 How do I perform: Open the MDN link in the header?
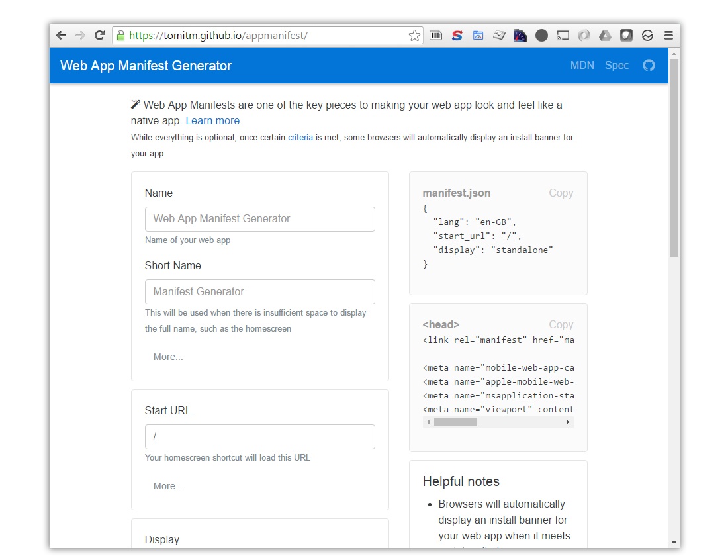pyautogui.click(x=582, y=65)
